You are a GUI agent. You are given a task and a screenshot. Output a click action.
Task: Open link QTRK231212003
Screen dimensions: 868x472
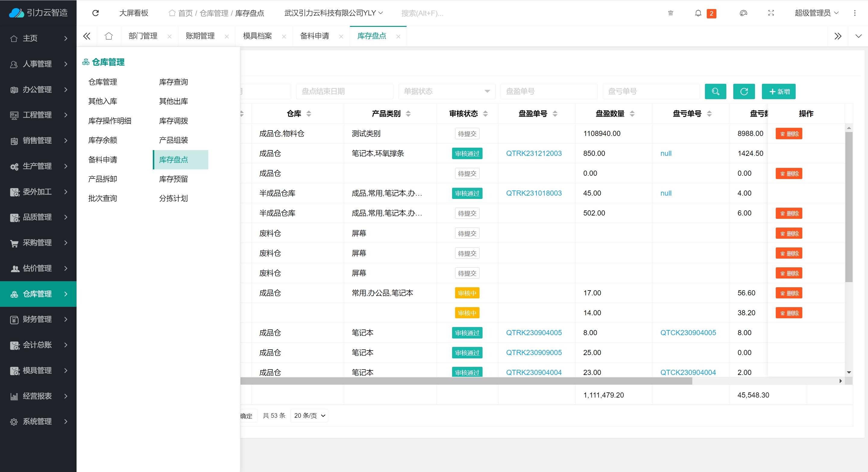[534, 153]
